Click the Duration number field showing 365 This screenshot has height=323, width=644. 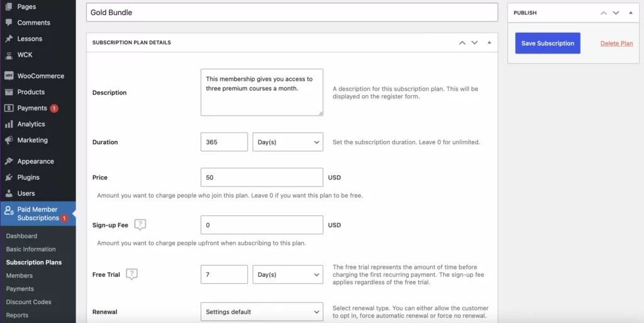pyautogui.click(x=225, y=142)
